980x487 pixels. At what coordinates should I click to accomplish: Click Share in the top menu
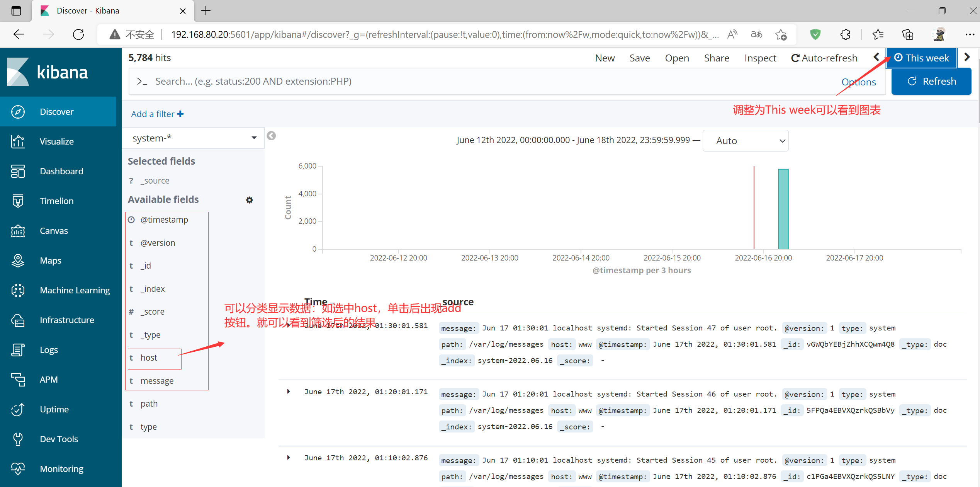[717, 58]
